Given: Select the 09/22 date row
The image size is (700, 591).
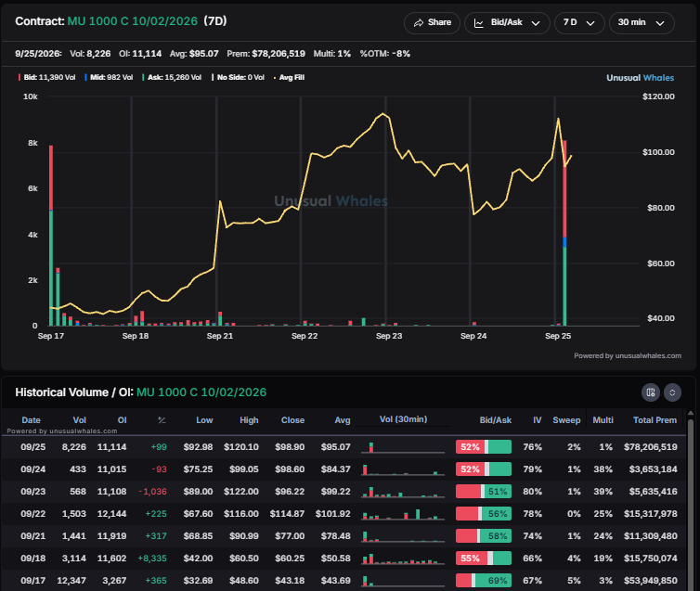Looking at the screenshot, I should click(x=344, y=514).
